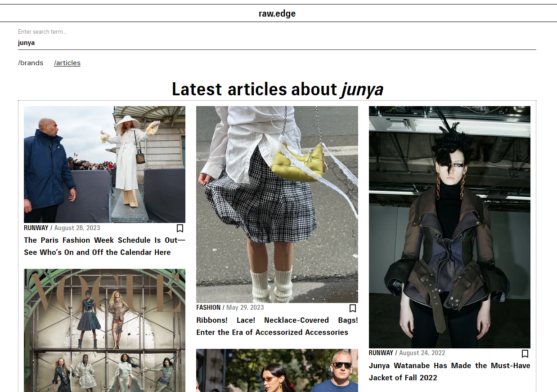This screenshot has height=392, width=557.
Task: Open The Paris Fashion Week Schedule headline
Action: 104,246
